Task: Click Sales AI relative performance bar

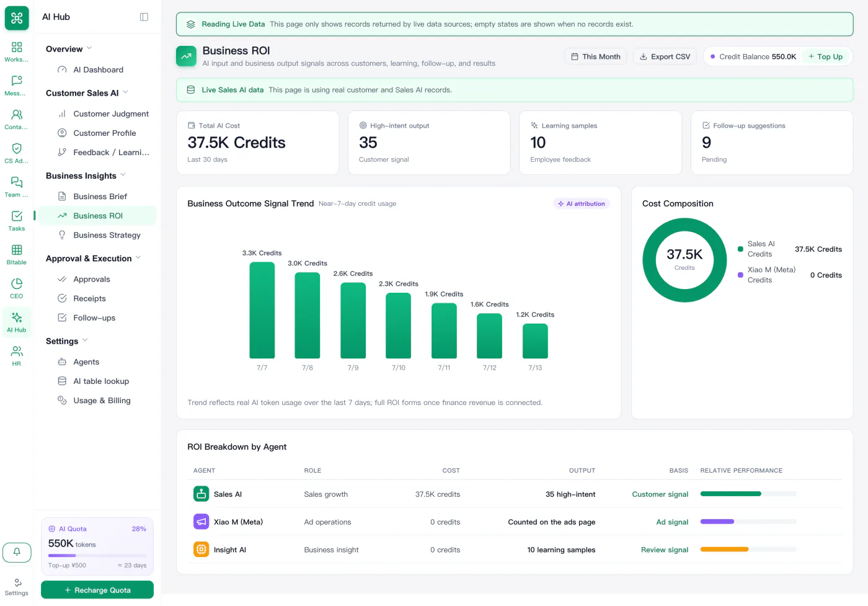Action: pos(748,494)
